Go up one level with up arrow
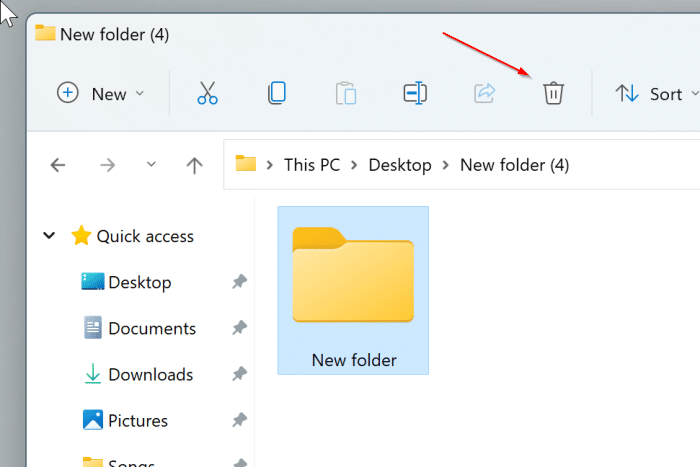The height and width of the screenshot is (467, 700). click(194, 165)
